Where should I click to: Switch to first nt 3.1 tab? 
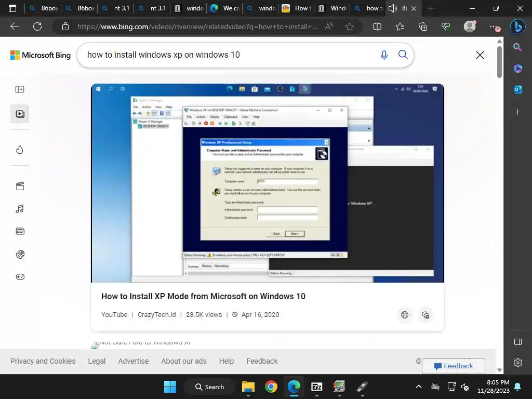point(116,8)
